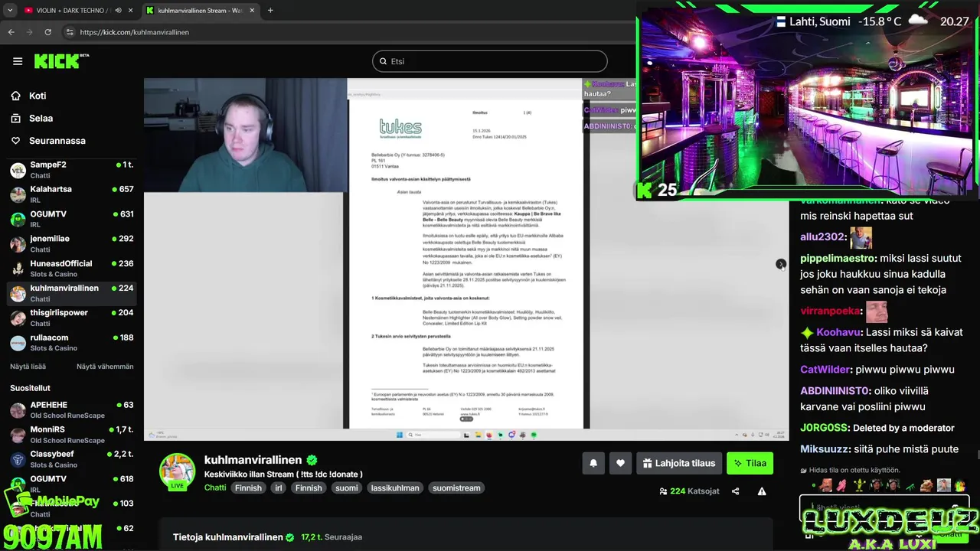Click verified badge next to kuhlmanvirallinen

point(312,460)
